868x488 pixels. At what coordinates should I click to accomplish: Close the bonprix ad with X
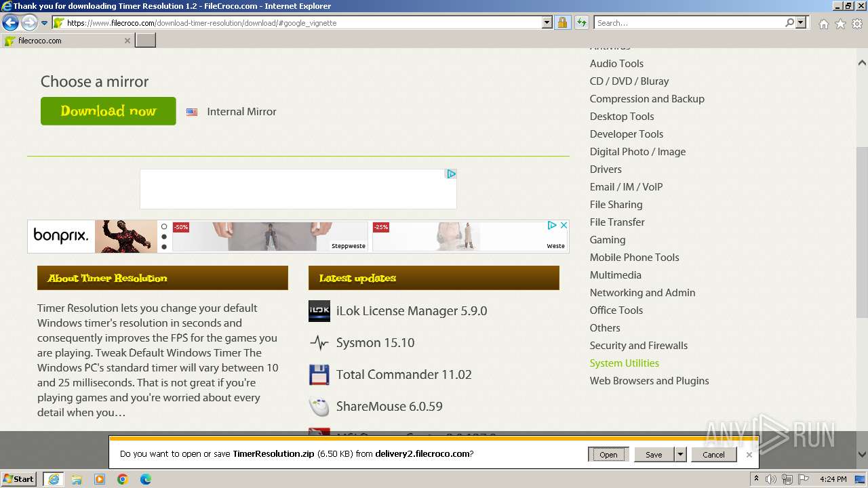564,225
